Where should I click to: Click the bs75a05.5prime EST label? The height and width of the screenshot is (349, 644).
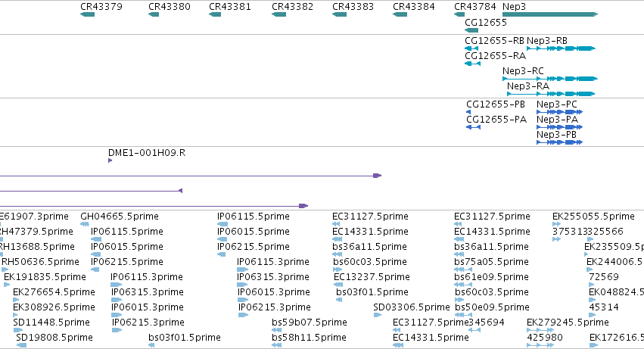click(x=491, y=261)
